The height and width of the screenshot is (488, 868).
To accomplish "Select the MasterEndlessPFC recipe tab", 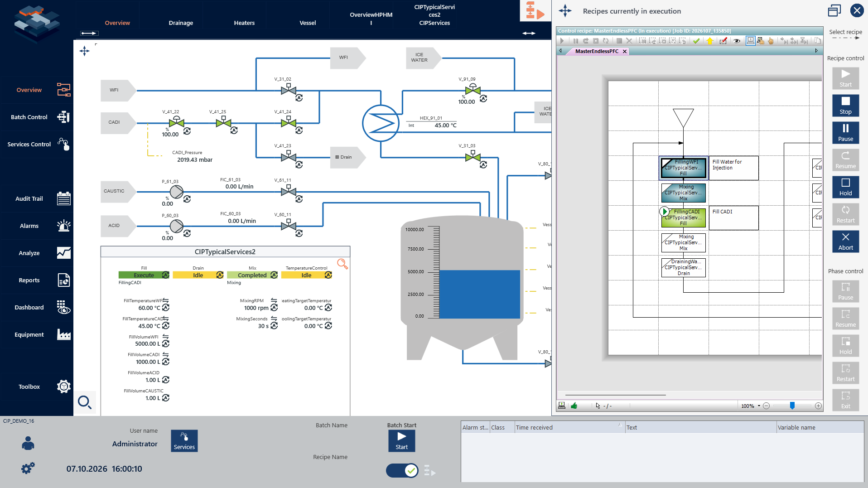I will [596, 51].
